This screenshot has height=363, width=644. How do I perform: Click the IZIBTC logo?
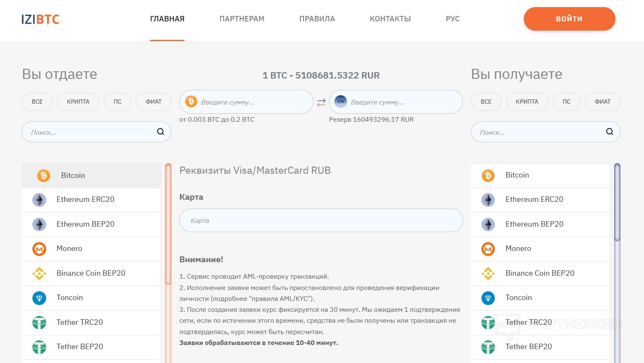click(x=40, y=19)
